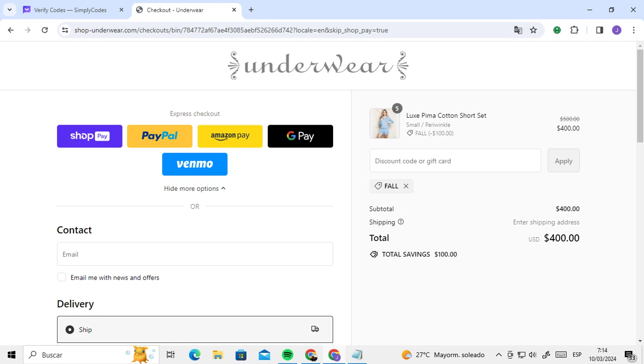
Task: Open the Mail app from the taskbar
Action: 264,355
